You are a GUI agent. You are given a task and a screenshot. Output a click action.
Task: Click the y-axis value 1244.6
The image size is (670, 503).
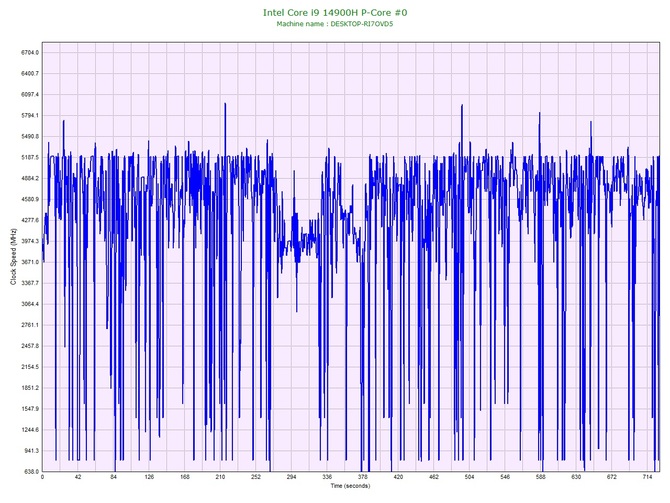coord(30,430)
